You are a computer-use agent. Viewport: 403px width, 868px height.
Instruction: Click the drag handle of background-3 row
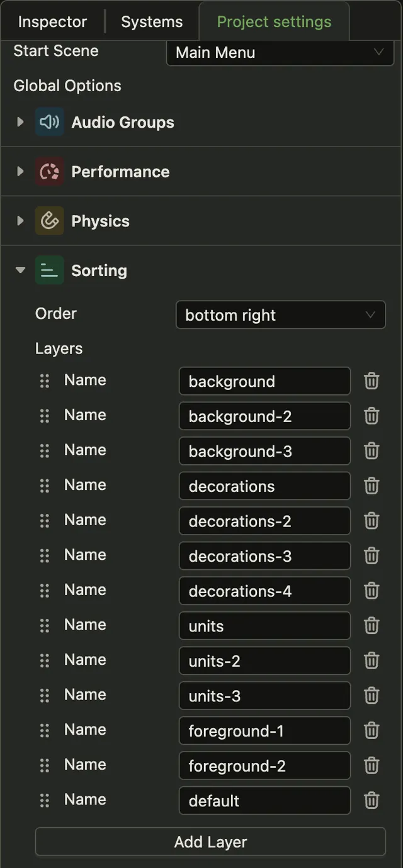click(45, 451)
